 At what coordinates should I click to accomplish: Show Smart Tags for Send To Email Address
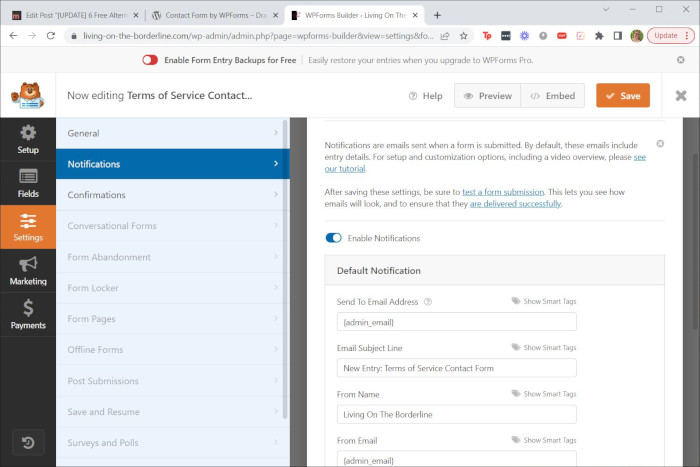click(x=544, y=301)
